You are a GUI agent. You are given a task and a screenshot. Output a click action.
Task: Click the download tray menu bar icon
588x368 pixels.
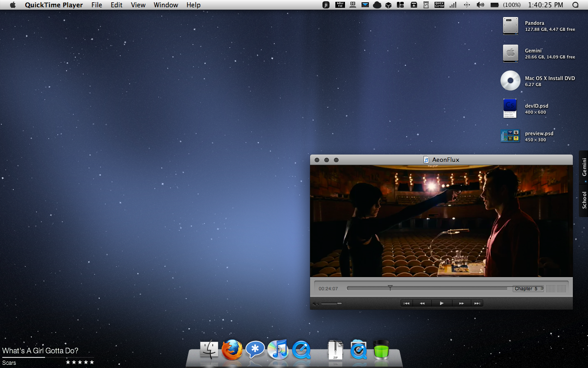(x=414, y=5)
